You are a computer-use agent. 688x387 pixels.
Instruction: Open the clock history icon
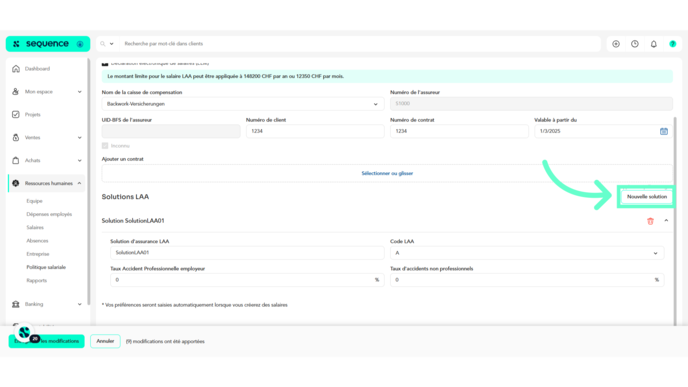coord(635,44)
